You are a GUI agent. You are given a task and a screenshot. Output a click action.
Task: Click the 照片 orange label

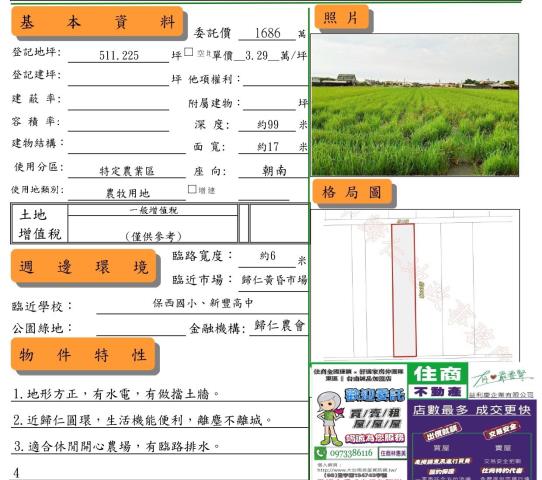pos(341,17)
